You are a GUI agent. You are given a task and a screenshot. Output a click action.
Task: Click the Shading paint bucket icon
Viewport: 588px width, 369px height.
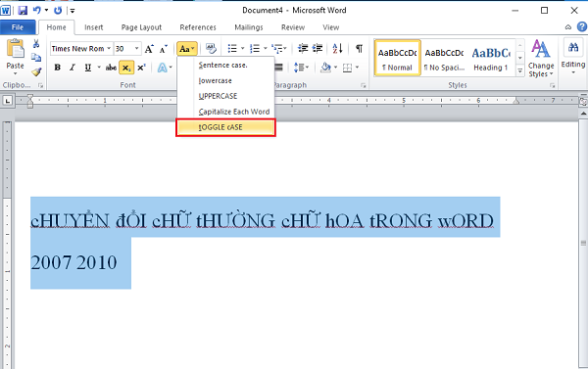[x=325, y=68]
